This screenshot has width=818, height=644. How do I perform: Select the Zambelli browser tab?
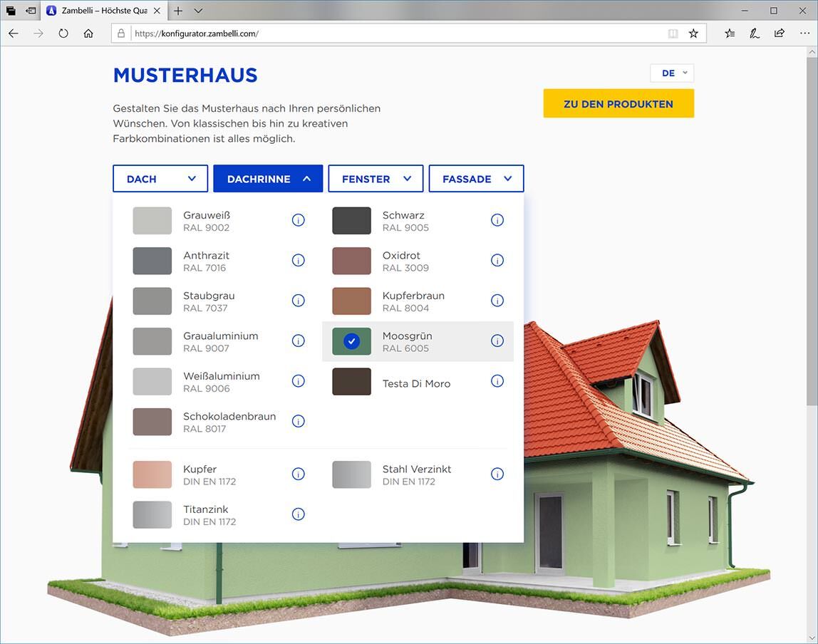point(103,11)
